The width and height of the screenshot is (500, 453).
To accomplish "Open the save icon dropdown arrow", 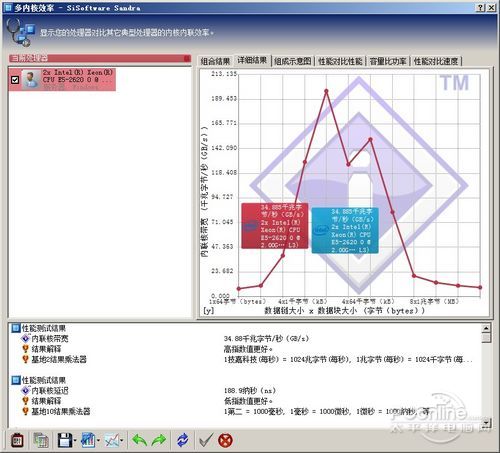I will click(x=75, y=441).
